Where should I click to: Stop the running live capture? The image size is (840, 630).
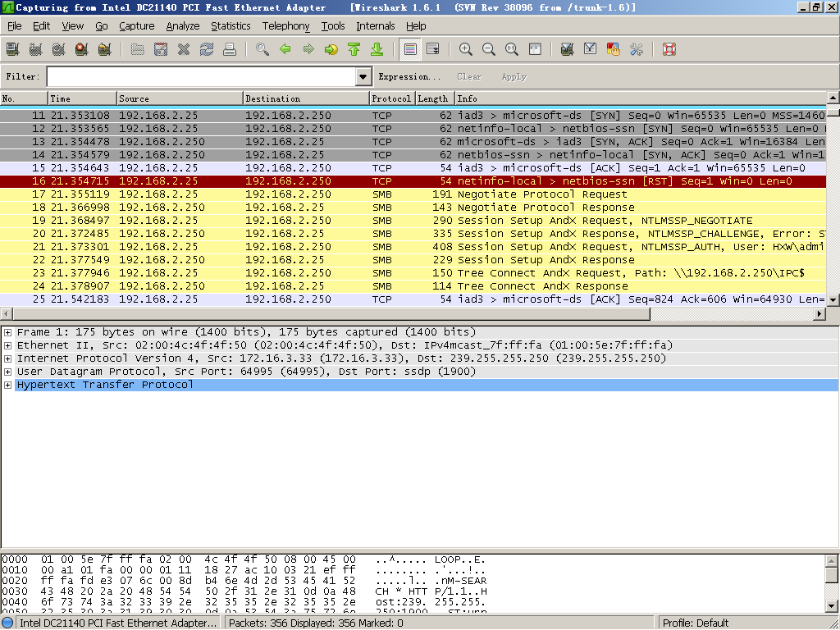82,49
